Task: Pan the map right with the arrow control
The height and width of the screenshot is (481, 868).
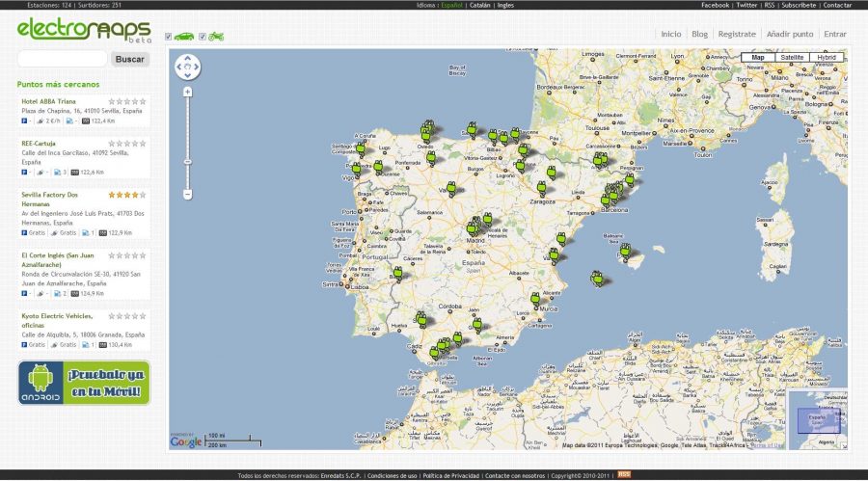Action: [197, 67]
